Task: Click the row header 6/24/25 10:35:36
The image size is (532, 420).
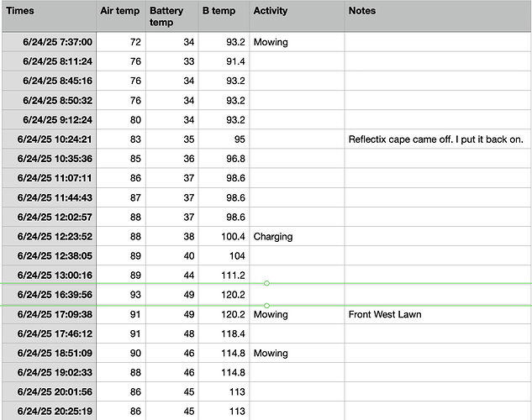Action: (50, 159)
